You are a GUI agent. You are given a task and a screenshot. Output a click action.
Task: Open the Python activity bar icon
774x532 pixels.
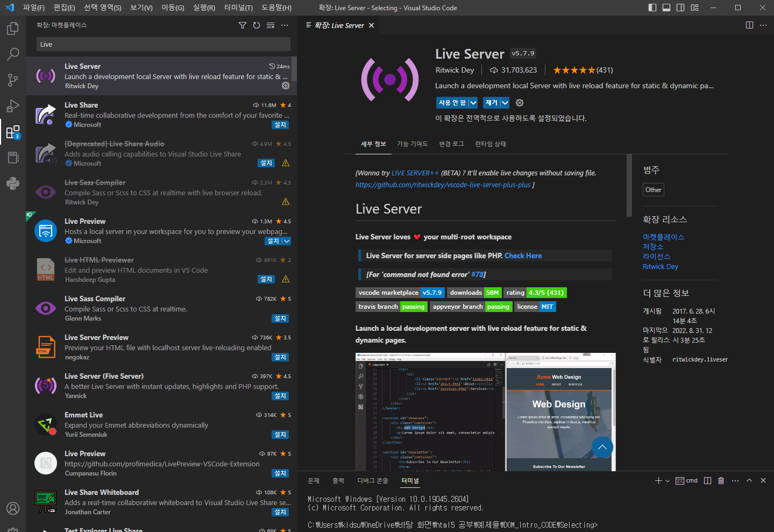pyautogui.click(x=13, y=183)
